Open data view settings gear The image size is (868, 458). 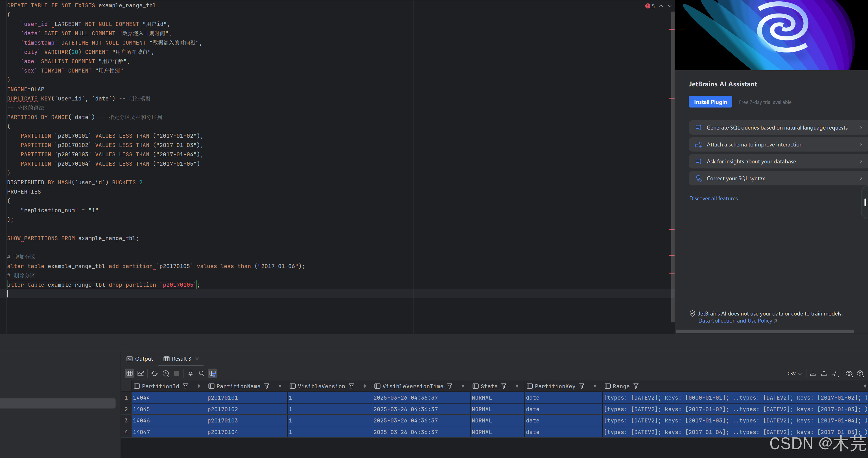click(x=860, y=373)
